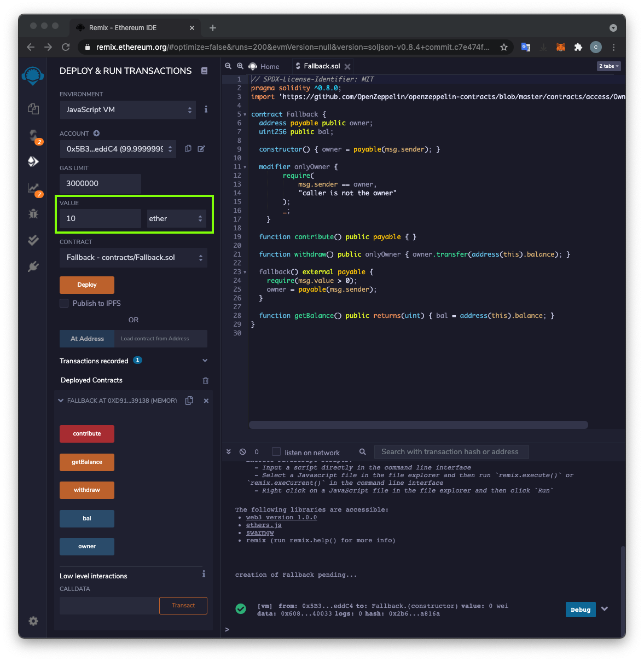
Task: Enable the Publish to IPFS checkbox
Action: pos(64,303)
